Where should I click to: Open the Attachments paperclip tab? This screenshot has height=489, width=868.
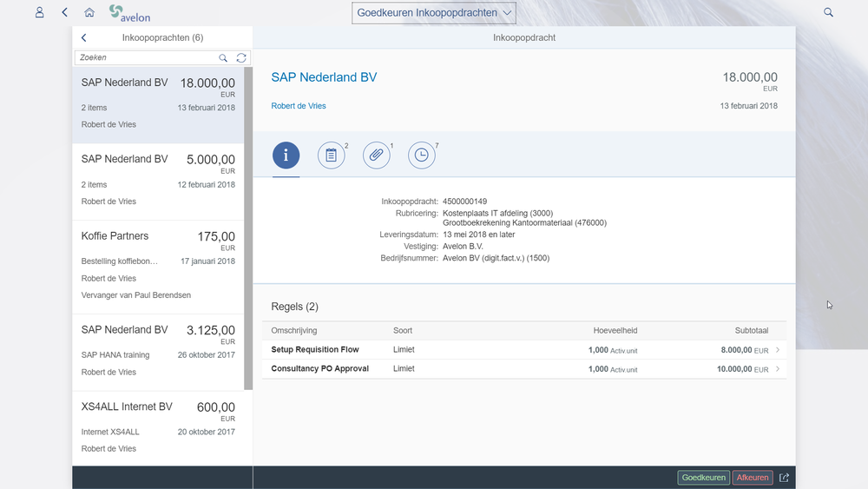377,155
